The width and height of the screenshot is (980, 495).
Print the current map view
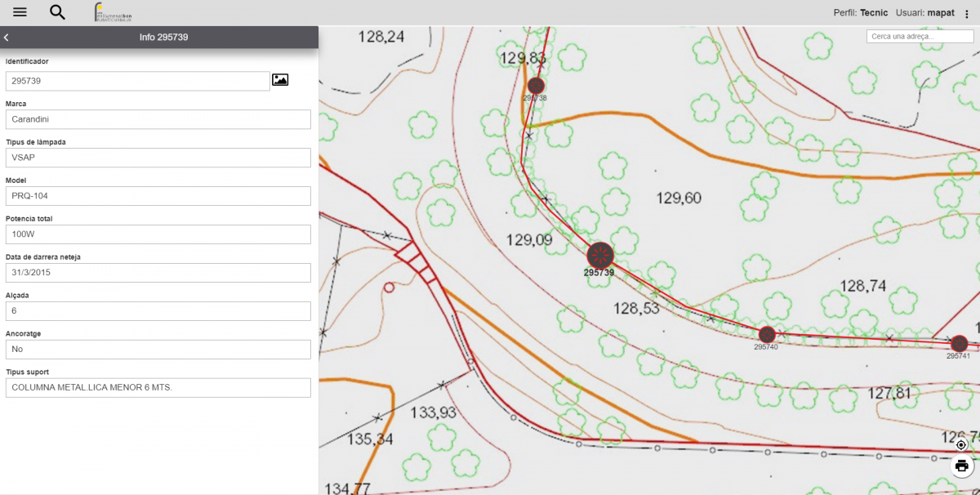(x=961, y=466)
